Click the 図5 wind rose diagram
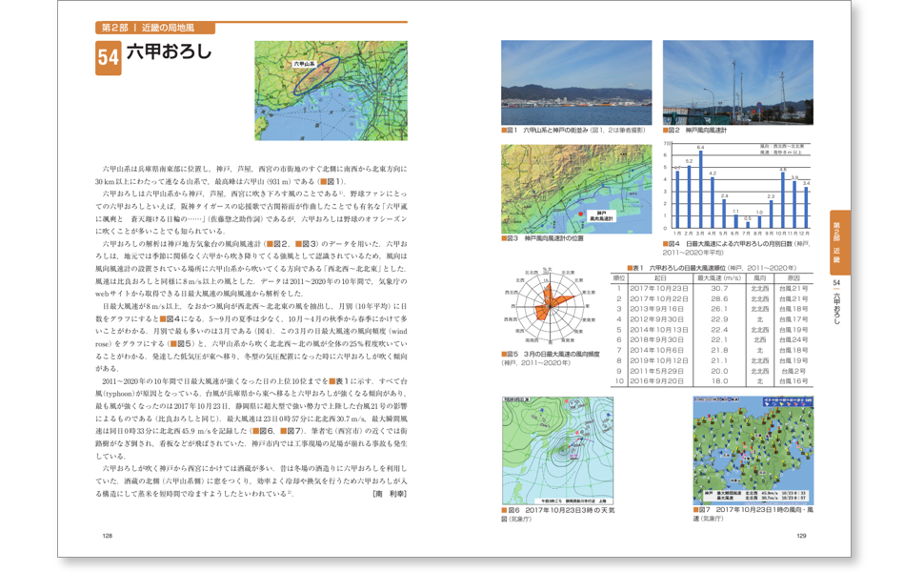 (552, 308)
